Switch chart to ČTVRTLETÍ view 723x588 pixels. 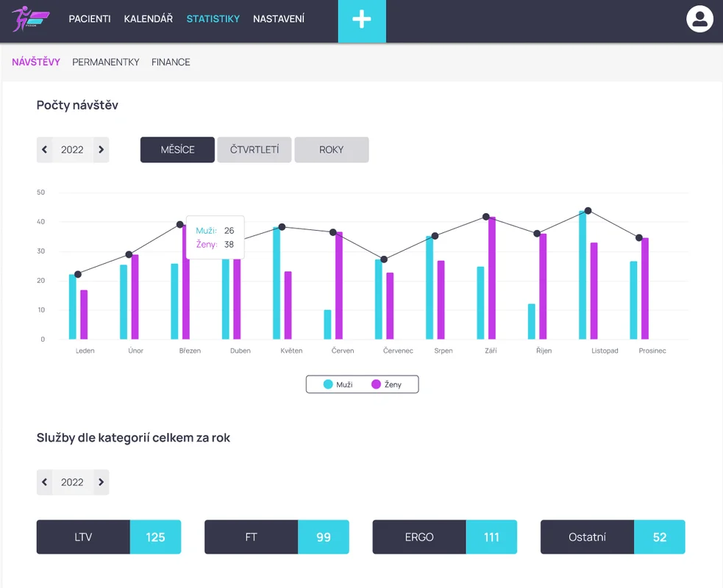(254, 150)
